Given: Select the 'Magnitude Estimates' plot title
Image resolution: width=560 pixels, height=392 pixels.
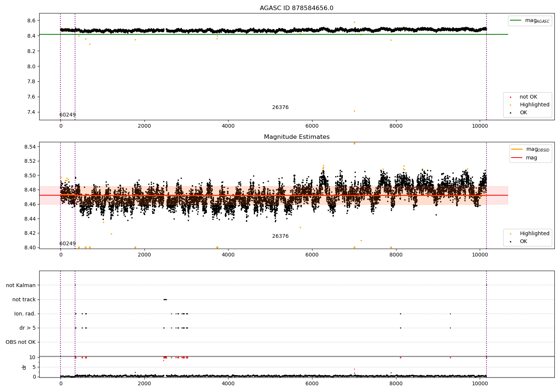Looking at the screenshot, I should (296, 137).
